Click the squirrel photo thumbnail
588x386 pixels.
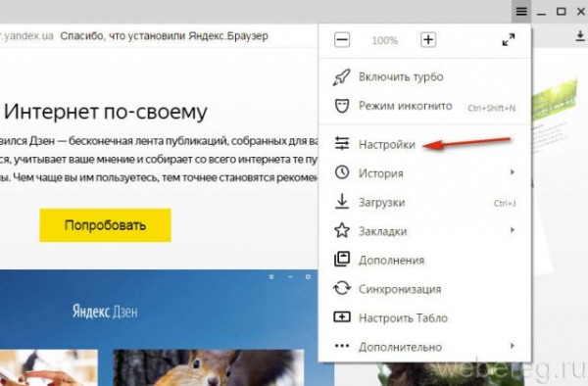point(209,367)
